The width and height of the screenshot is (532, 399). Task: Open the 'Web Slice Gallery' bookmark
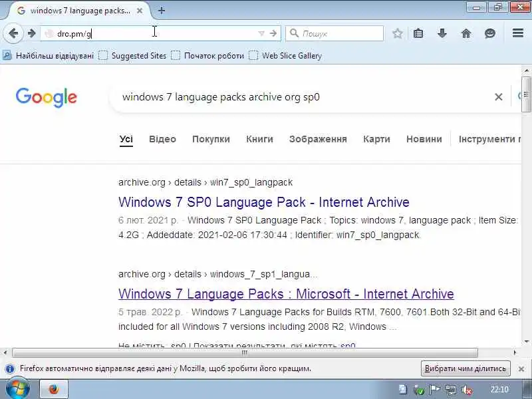click(285, 56)
